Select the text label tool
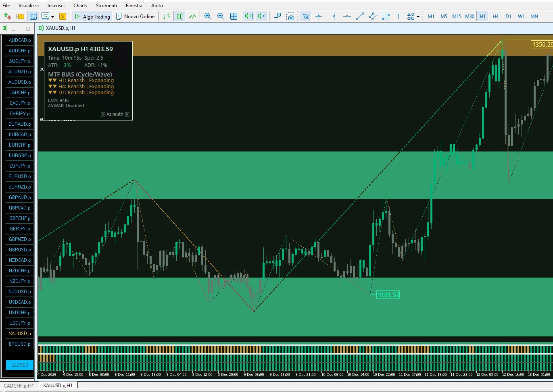The width and height of the screenshot is (553, 392). [x=399, y=17]
